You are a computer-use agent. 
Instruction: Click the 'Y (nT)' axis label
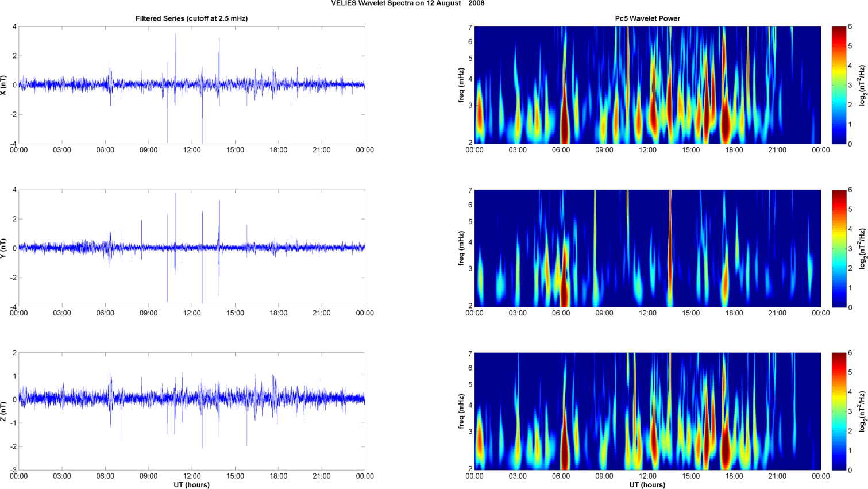tap(4, 248)
